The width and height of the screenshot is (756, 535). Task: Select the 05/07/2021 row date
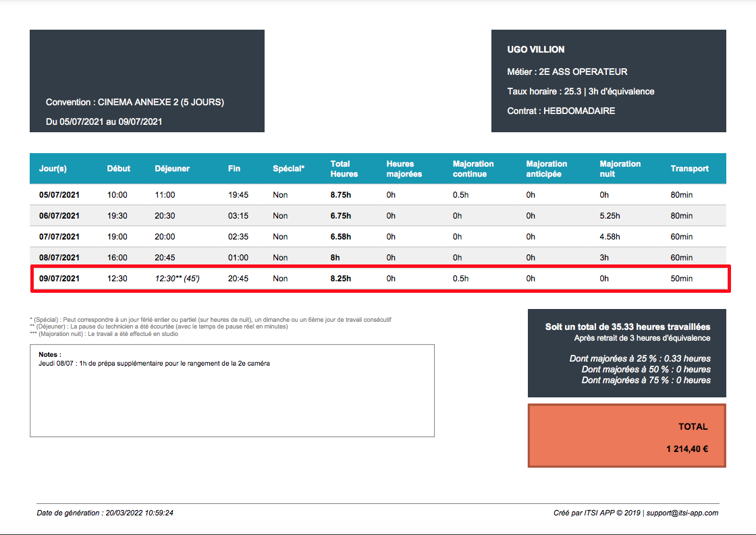59,195
